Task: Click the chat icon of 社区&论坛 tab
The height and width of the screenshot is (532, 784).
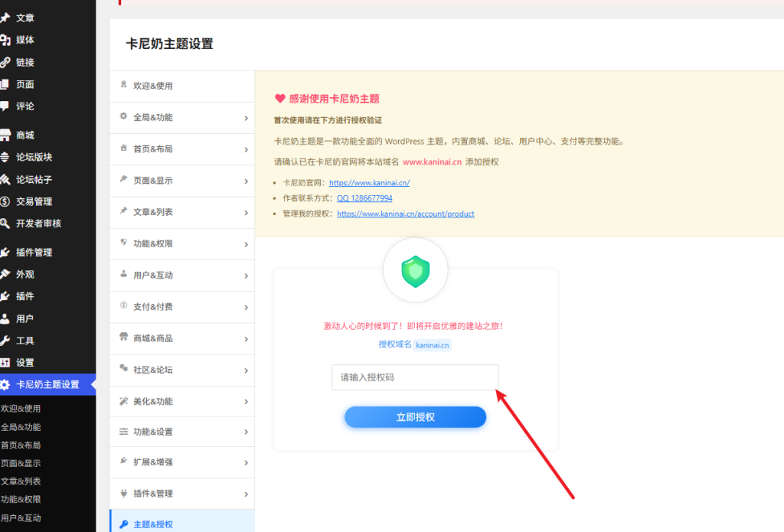Action: [123, 368]
